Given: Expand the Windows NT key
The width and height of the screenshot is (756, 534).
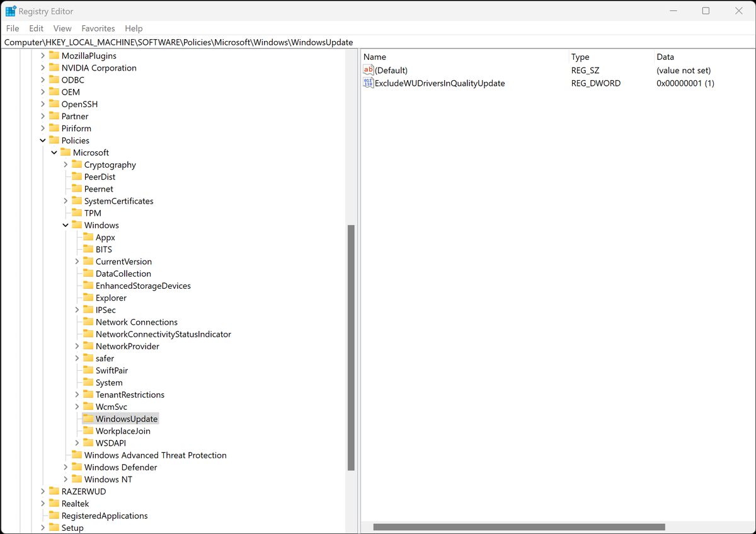Looking at the screenshot, I should [66, 479].
